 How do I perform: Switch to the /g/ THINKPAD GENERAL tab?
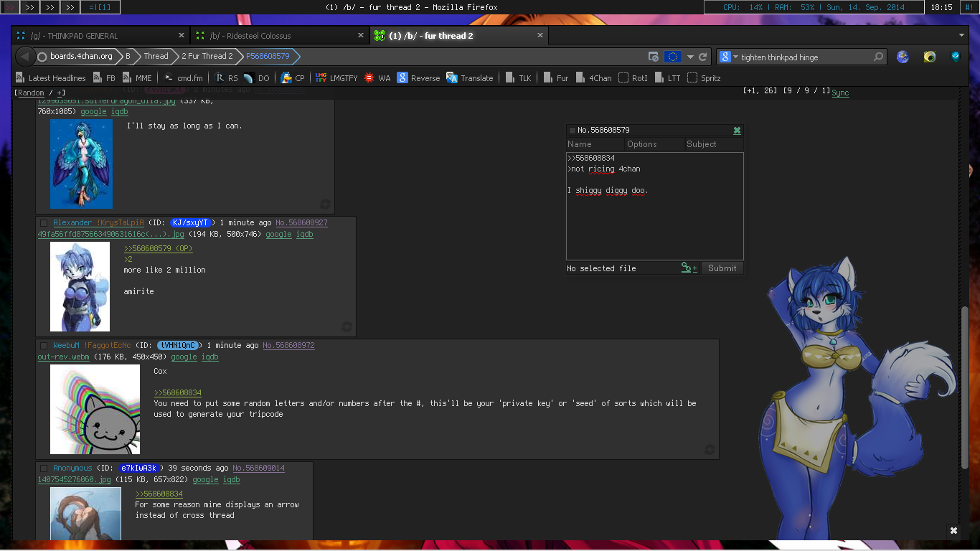pyautogui.click(x=101, y=36)
